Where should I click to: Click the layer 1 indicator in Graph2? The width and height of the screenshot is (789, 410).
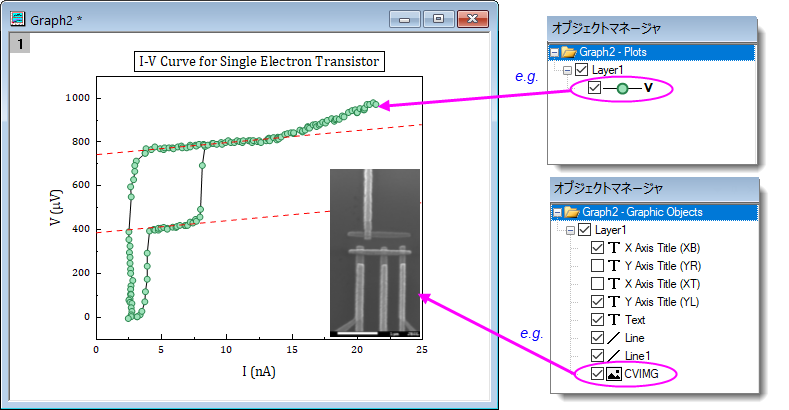click(20, 44)
